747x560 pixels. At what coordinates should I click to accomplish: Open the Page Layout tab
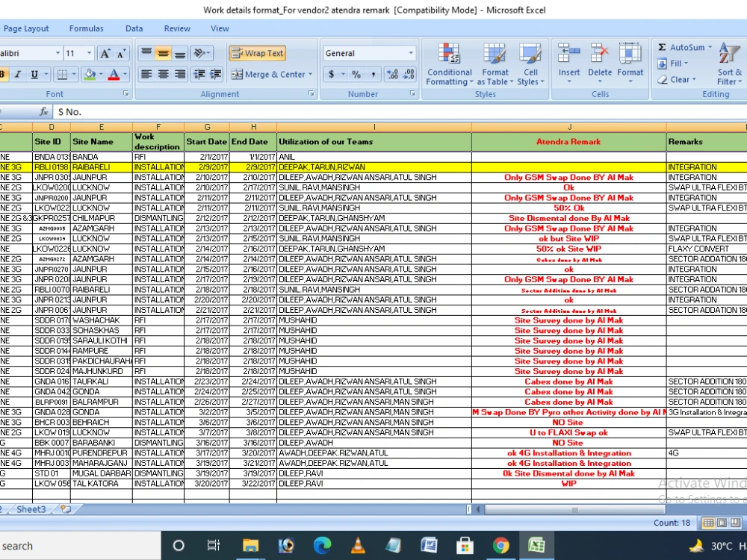click(x=25, y=28)
